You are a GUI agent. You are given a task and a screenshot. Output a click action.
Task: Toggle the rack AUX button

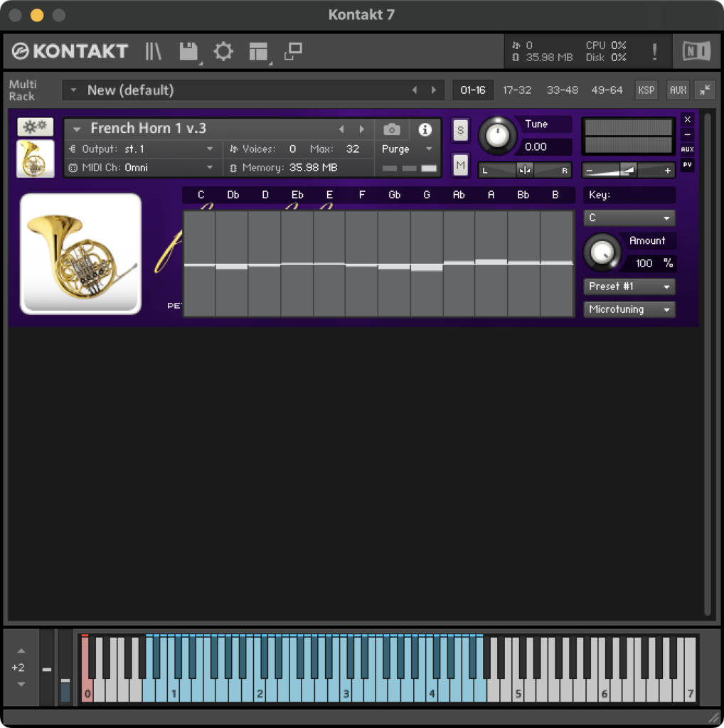click(x=678, y=90)
